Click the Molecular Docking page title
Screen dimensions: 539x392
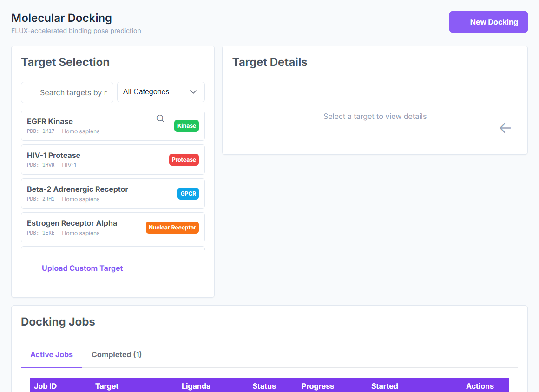61,18
